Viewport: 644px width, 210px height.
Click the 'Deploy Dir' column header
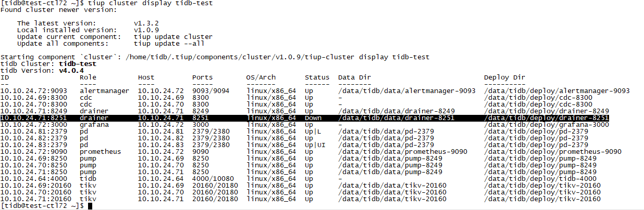tap(504, 77)
